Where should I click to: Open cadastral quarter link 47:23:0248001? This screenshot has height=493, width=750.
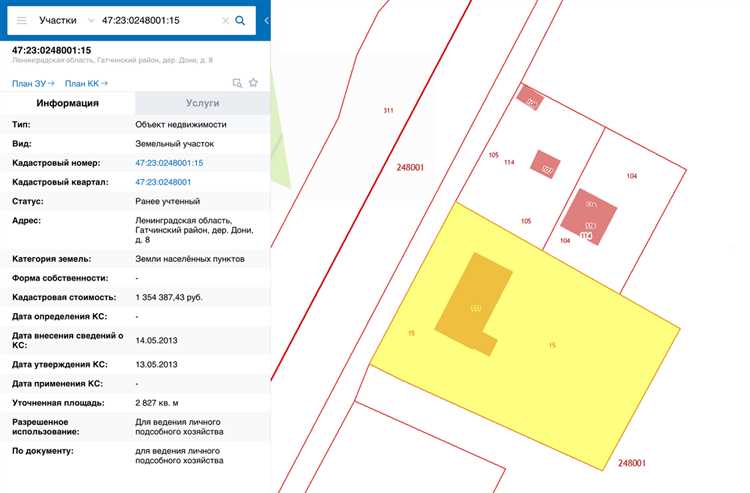163,182
